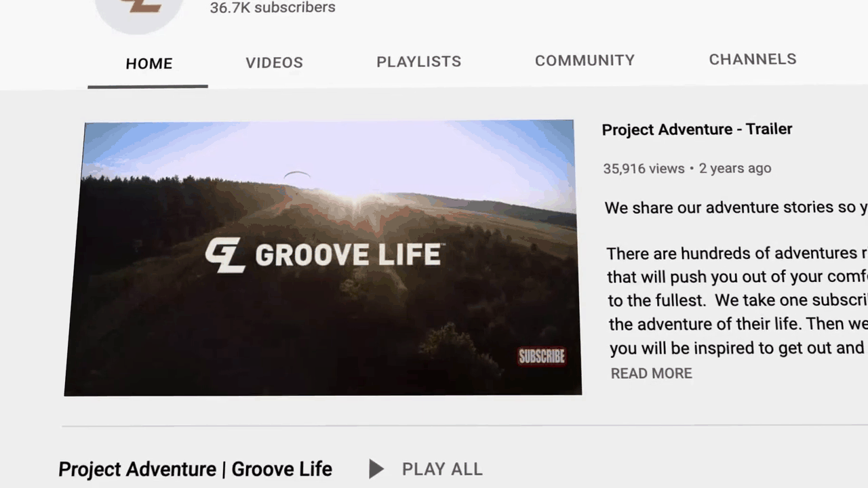Open the Project Adventure - Trailer title

(x=697, y=129)
